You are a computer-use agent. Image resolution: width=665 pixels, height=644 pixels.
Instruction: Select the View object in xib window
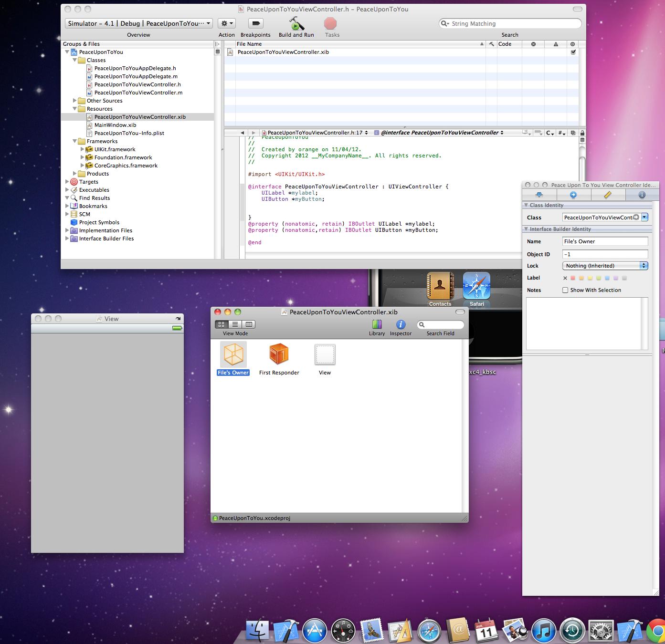[325, 355]
